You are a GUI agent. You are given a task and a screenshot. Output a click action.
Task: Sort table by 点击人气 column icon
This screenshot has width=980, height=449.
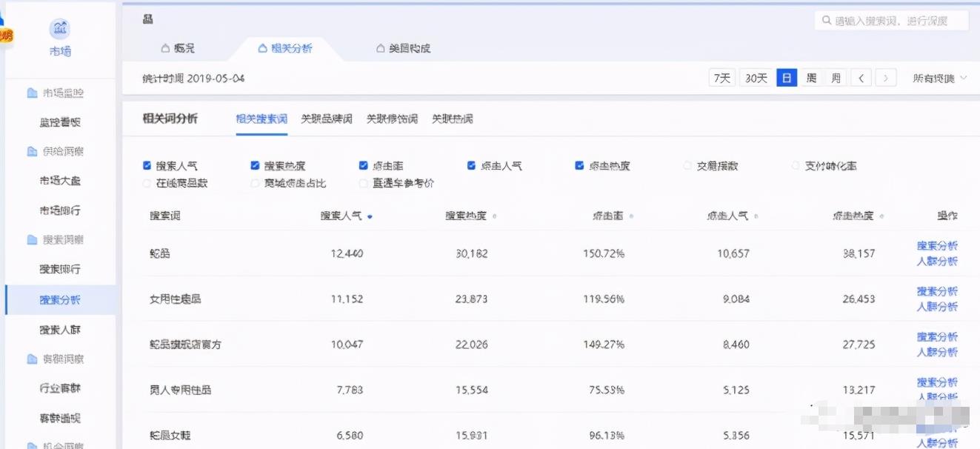coord(756,216)
